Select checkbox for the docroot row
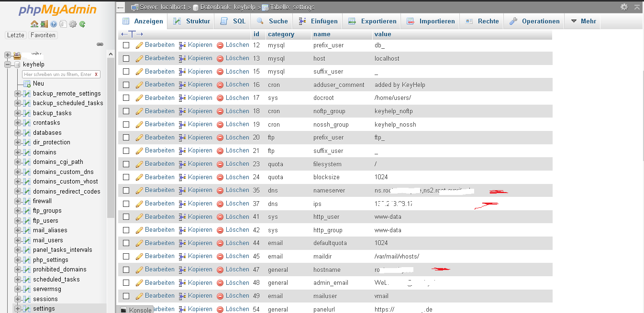The height and width of the screenshot is (313, 644). coord(126,98)
